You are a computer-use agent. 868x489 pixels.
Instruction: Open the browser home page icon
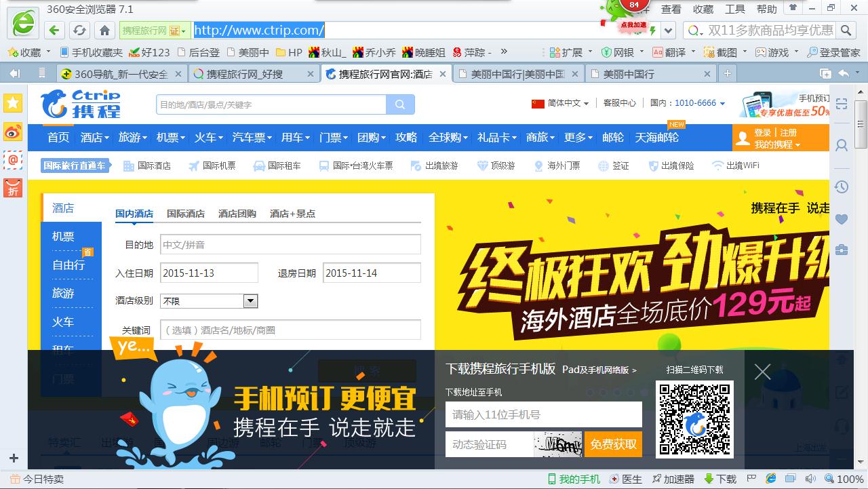pos(104,30)
